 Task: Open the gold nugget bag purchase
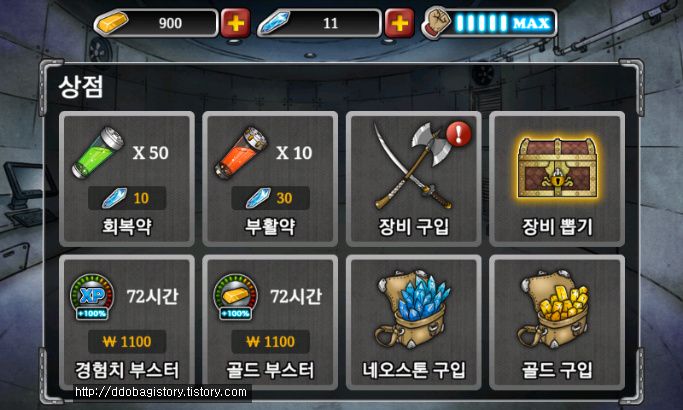click(x=557, y=322)
